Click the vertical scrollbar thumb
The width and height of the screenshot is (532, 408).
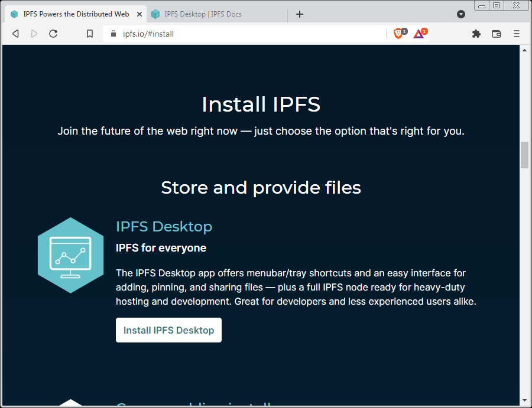click(524, 155)
